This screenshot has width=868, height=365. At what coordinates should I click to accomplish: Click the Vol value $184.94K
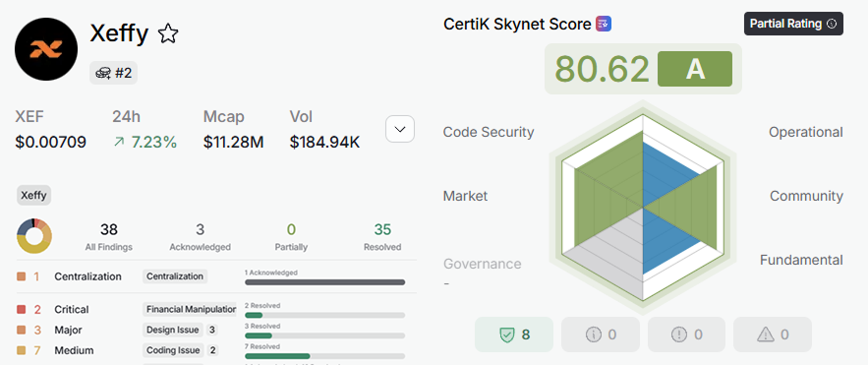[x=324, y=143]
